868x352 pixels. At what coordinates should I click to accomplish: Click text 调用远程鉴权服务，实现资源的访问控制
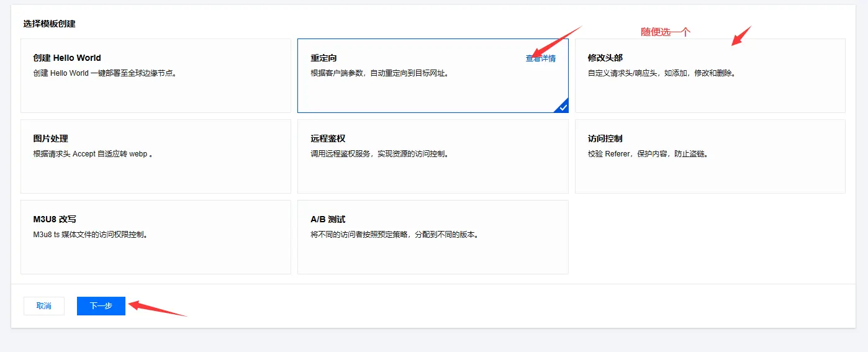379,153
